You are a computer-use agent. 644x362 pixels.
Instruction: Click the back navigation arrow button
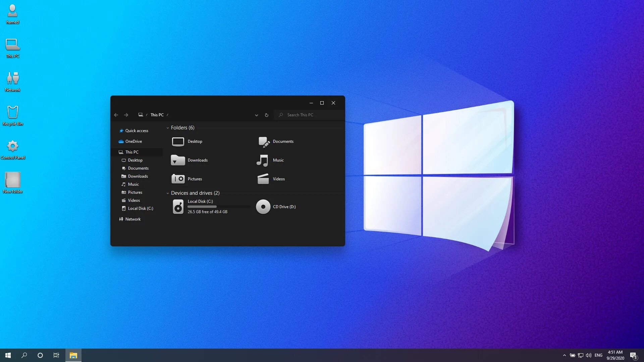(116, 115)
